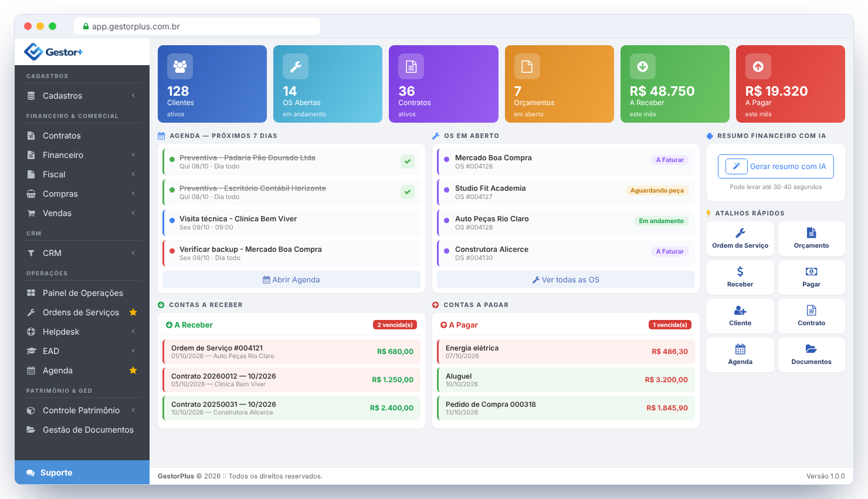Click Ver todas as OS button

click(x=566, y=280)
